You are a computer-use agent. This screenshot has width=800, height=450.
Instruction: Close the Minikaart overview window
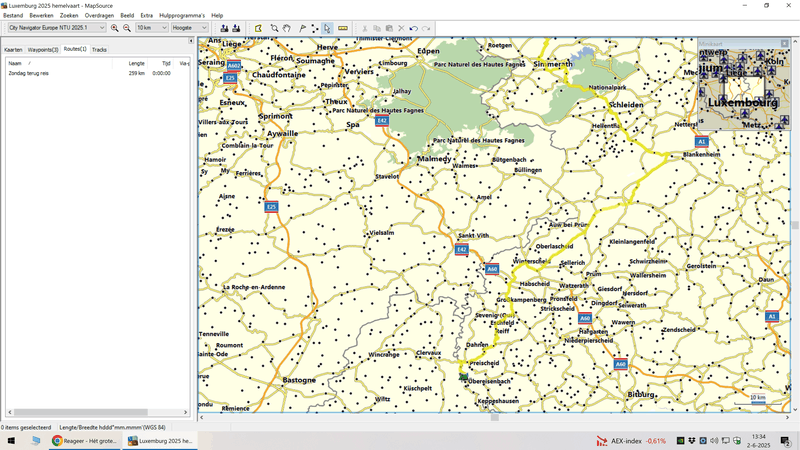[x=785, y=44]
